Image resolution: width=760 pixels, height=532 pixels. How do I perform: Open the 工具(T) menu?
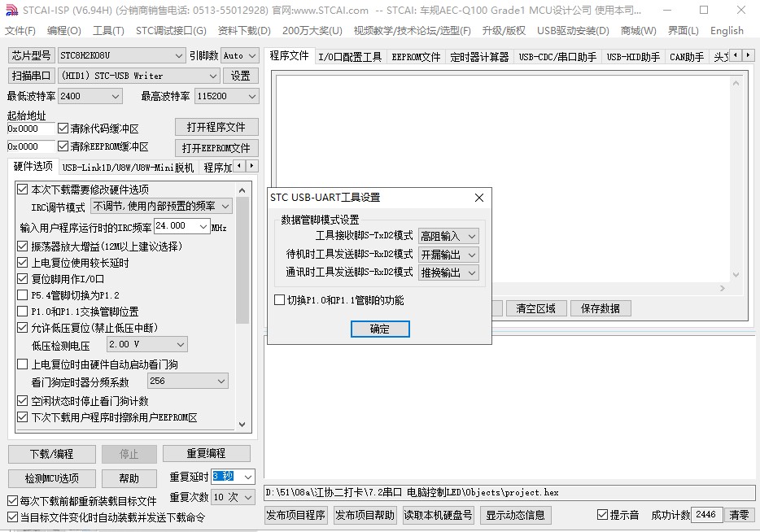108,31
